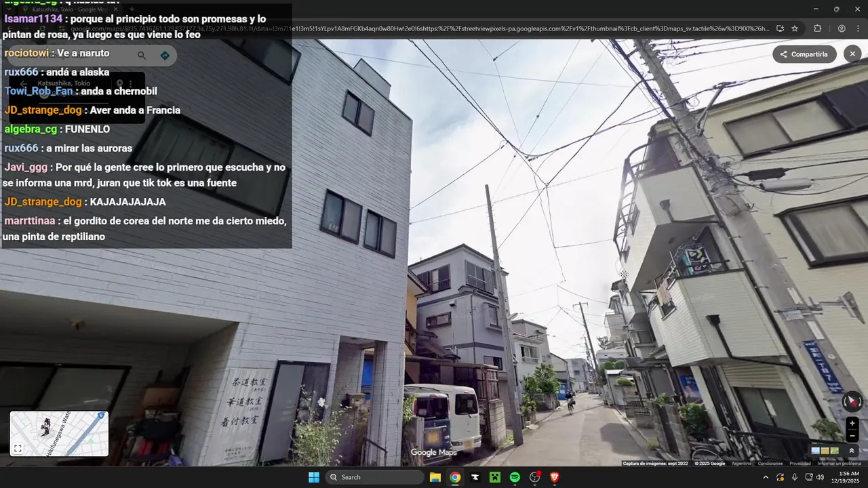Click the search magnifier in Maps search box

pyautogui.click(x=142, y=56)
